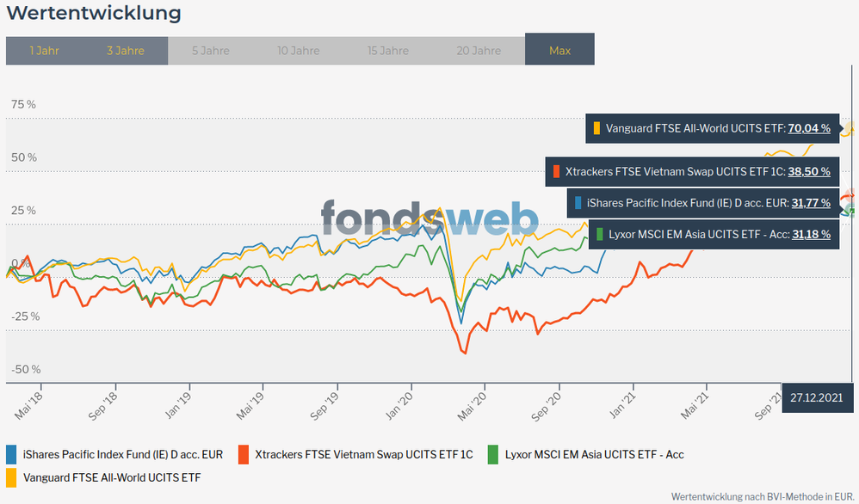The width and height of the screenshot is (859, 504).
Task: Toggle Lyxor MSCI EM Asia legend label
Action: click(x=595, y=455)
